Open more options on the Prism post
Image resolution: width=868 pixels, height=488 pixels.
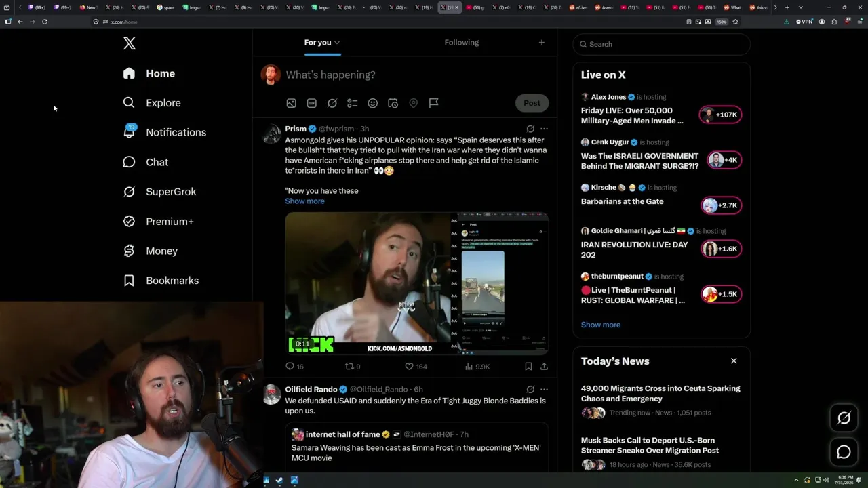click(x=544, y=129)
